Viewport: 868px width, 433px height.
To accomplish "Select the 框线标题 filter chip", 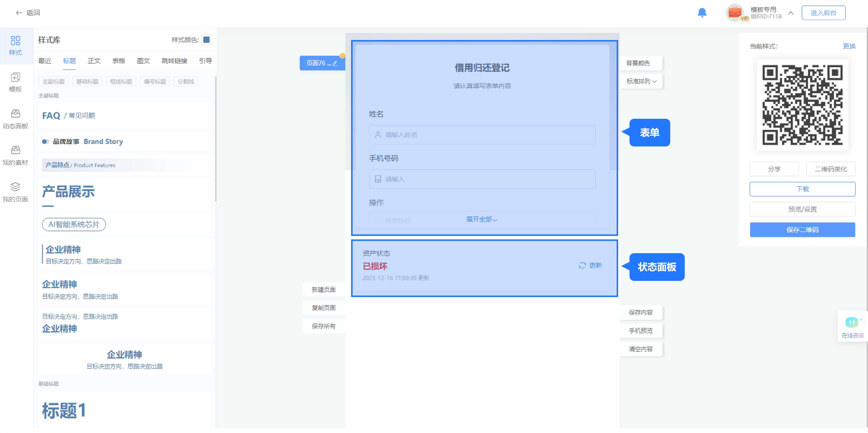I will click(121, 82).
